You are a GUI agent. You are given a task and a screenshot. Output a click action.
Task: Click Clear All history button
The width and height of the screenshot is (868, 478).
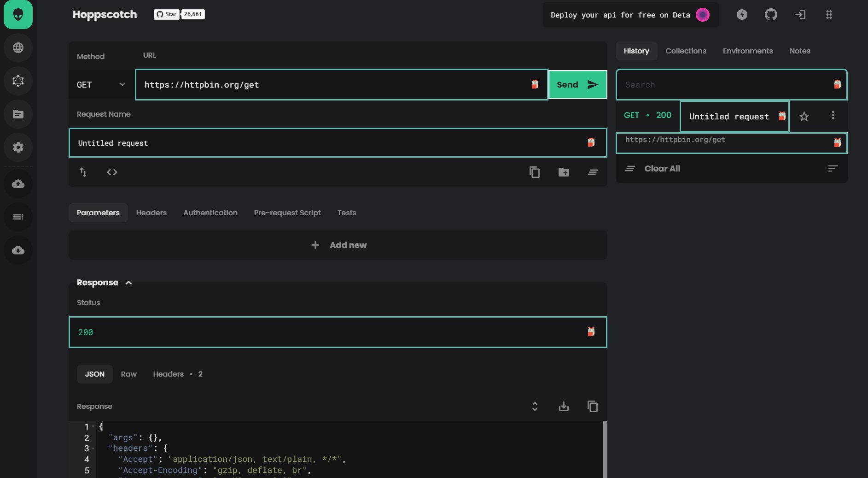click(653, 168)
